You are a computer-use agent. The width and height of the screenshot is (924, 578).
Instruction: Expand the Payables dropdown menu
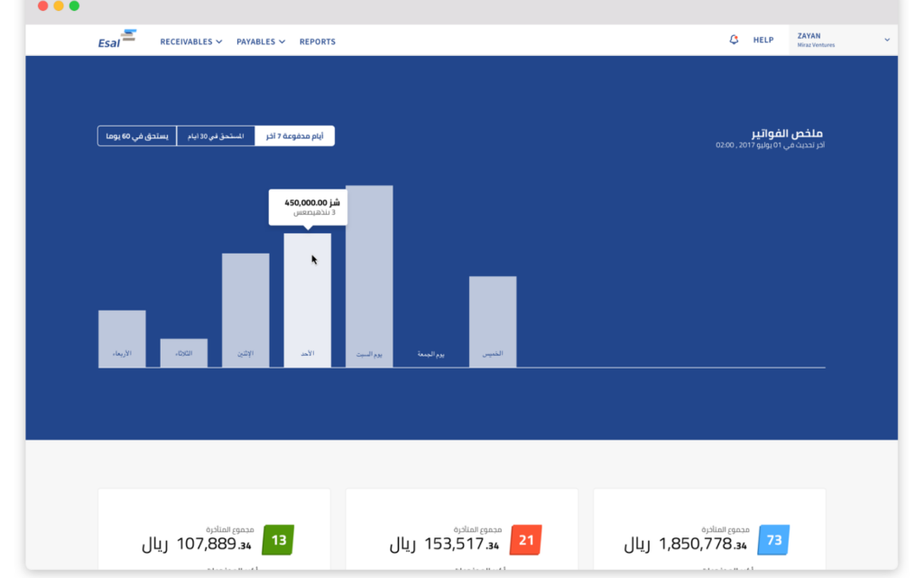(x=261, y=42)
